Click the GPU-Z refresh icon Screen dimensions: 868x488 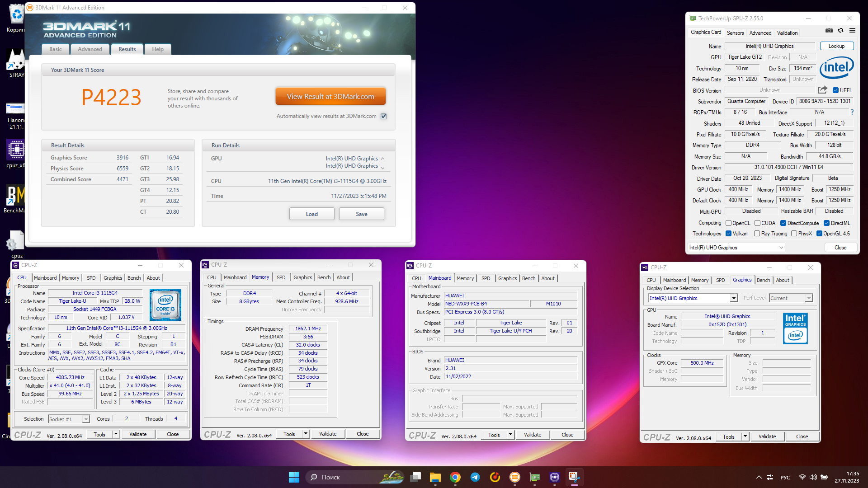pyautogui.click(x=840, y=30)
